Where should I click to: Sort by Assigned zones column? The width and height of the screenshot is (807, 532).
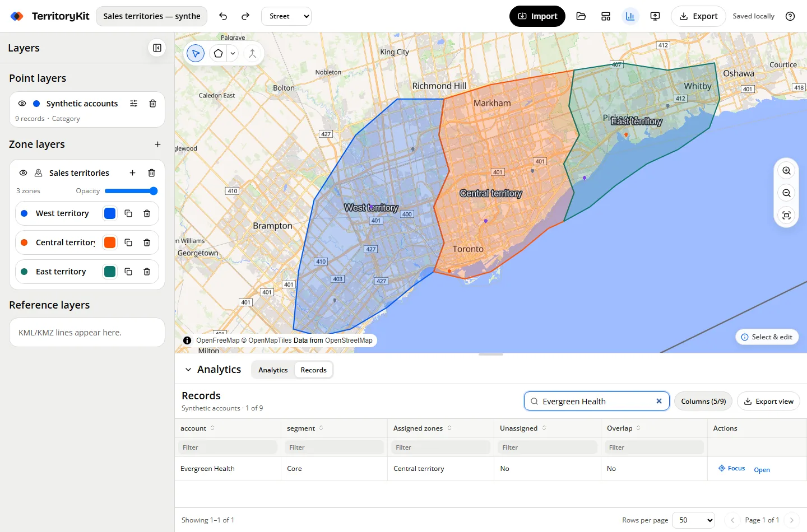pyautogui.click(x=422, y=428)
